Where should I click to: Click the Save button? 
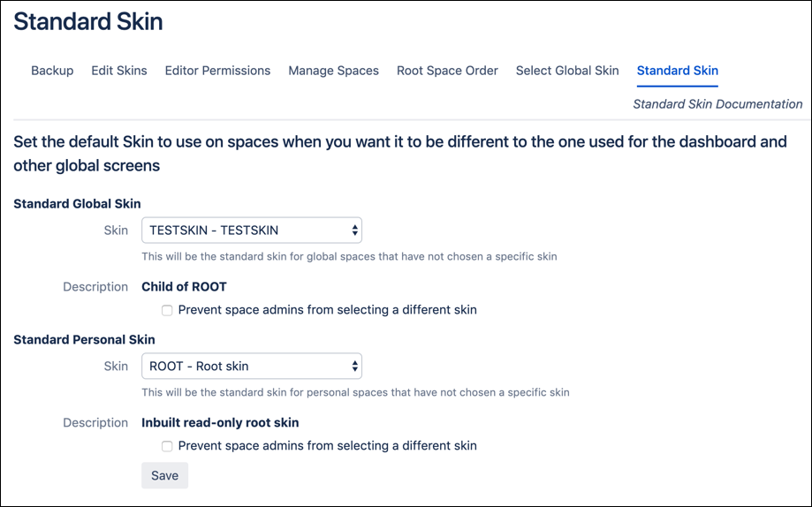(164, 475)
